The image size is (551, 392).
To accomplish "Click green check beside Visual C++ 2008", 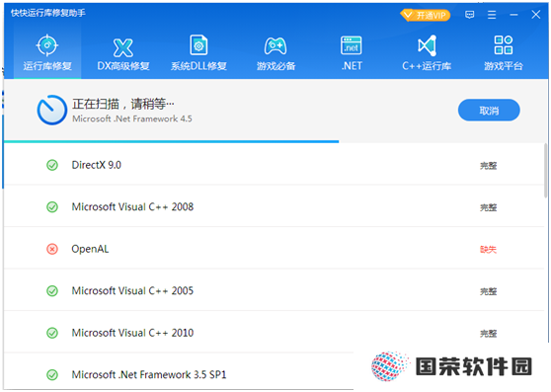I will [52, 207].
